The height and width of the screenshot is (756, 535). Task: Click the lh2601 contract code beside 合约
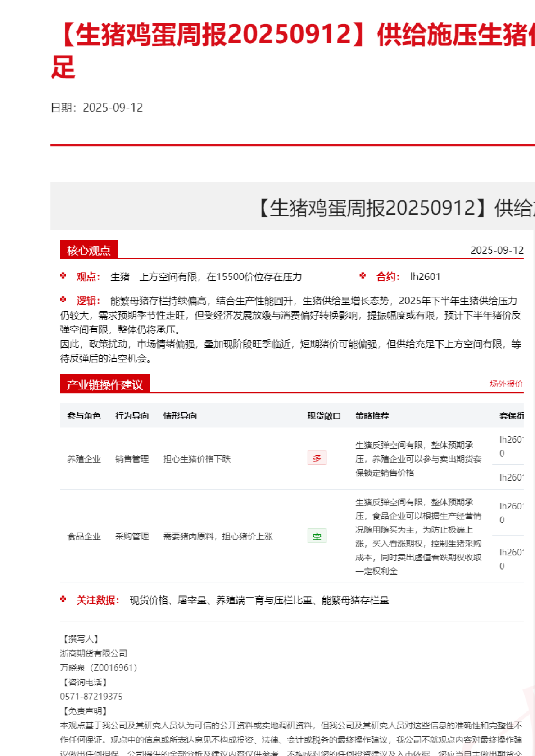coord(425,277)
